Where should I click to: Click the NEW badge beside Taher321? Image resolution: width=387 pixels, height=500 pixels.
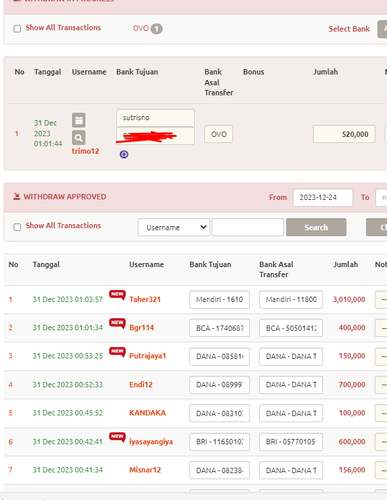117,295
